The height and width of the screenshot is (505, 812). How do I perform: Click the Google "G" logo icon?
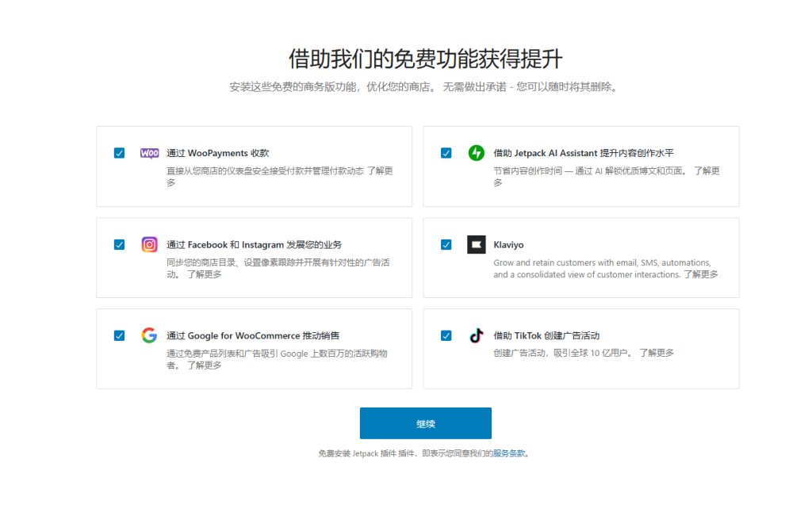(x=149, y=335)
